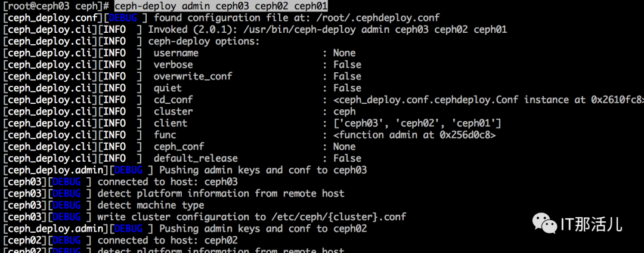Click the 'detect machine type' log line

[150, 205]
